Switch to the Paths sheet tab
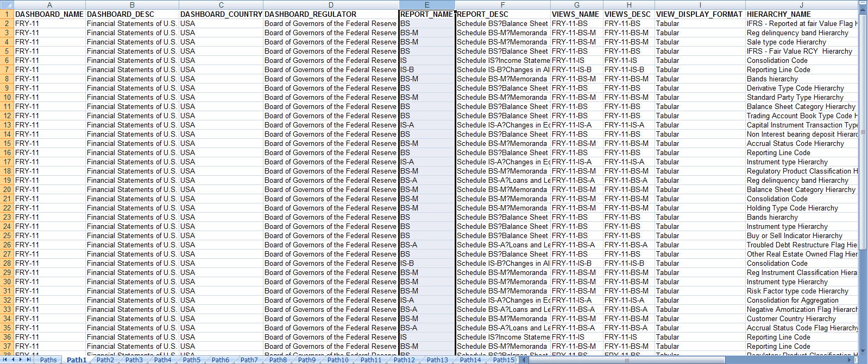The image size is (868, 364). (48, 360)
